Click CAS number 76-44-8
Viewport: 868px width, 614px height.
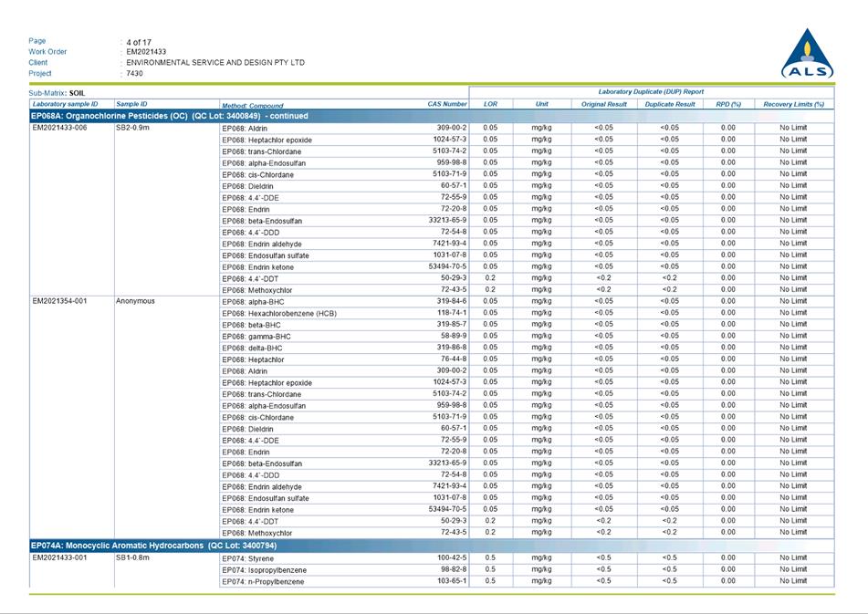454,359
